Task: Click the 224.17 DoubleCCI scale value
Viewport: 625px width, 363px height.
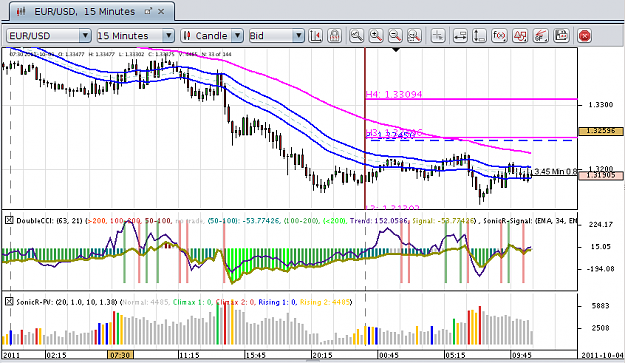Action: (601, 224)
